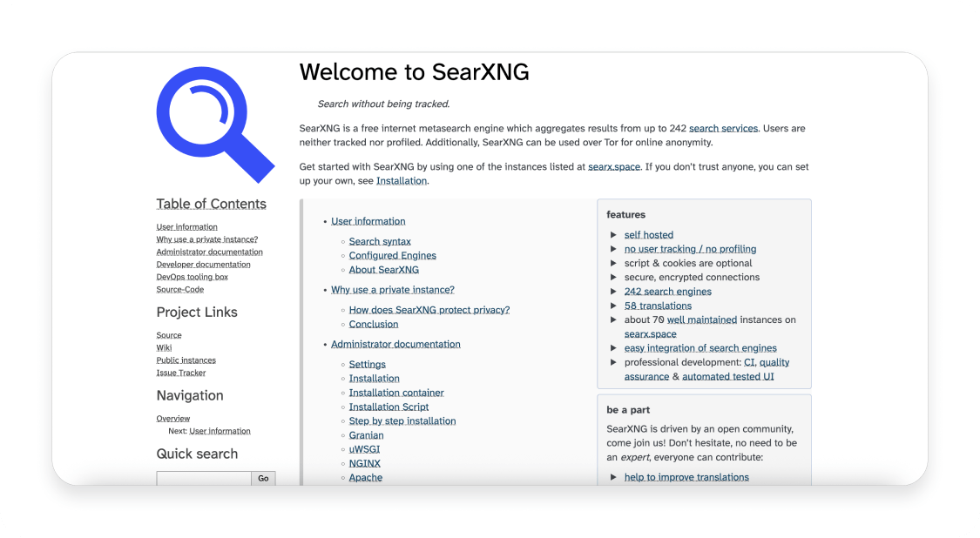Follow "Next: User information"
The image size is (980, 538).
click(x=220, y=430)
